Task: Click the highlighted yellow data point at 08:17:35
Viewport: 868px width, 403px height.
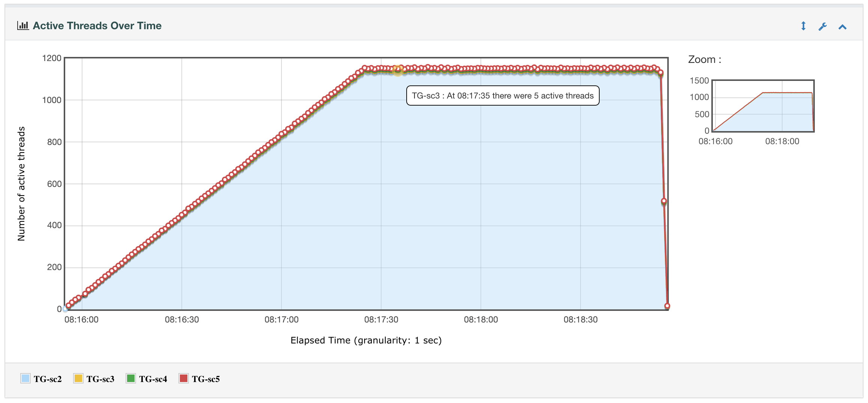Action: [x=398, y=70]
